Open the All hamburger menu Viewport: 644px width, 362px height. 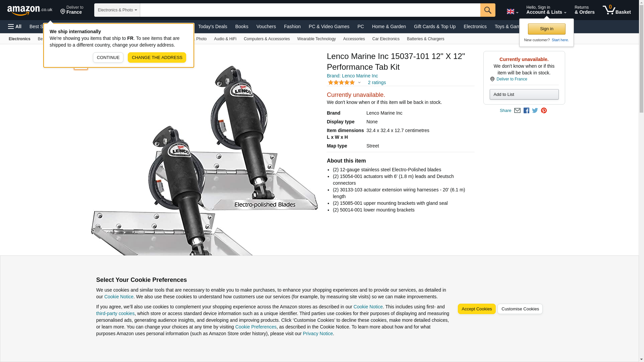tap(15, 26)
